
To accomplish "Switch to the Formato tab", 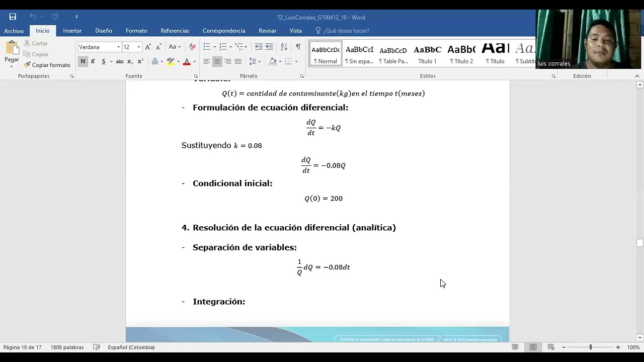I will click(x=136, y=31).
